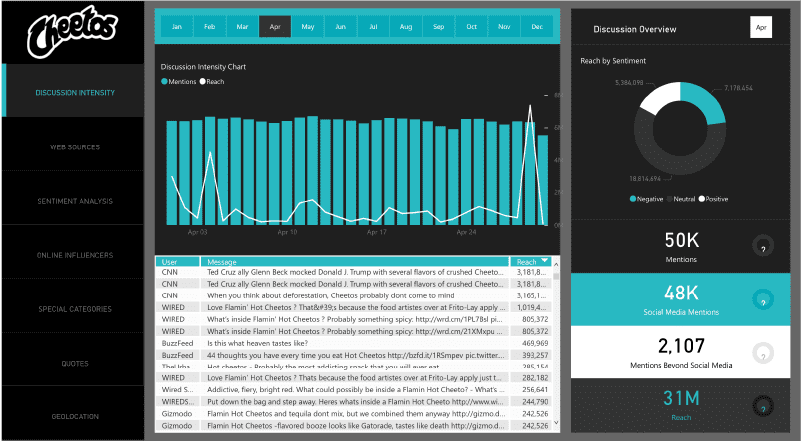Click the table scrollbar up arrow

point(556,264)
